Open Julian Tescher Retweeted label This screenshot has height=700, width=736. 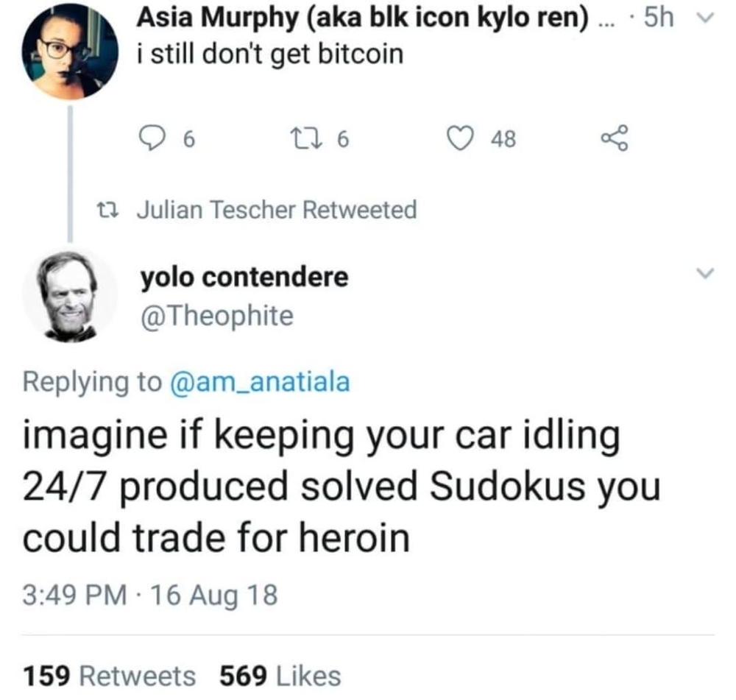pos(277,209)
